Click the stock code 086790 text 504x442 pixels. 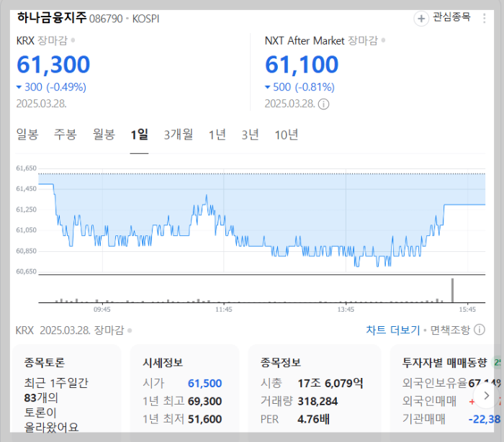106,19
